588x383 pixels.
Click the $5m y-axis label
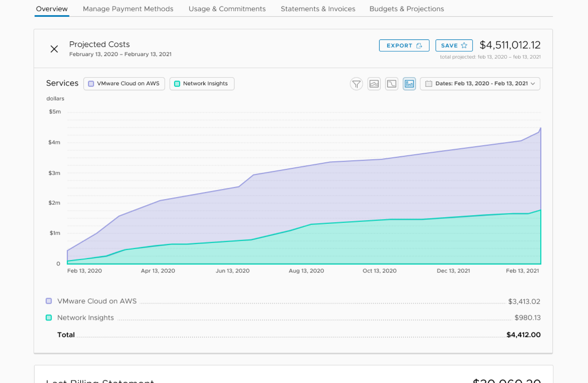coord(55,112)
